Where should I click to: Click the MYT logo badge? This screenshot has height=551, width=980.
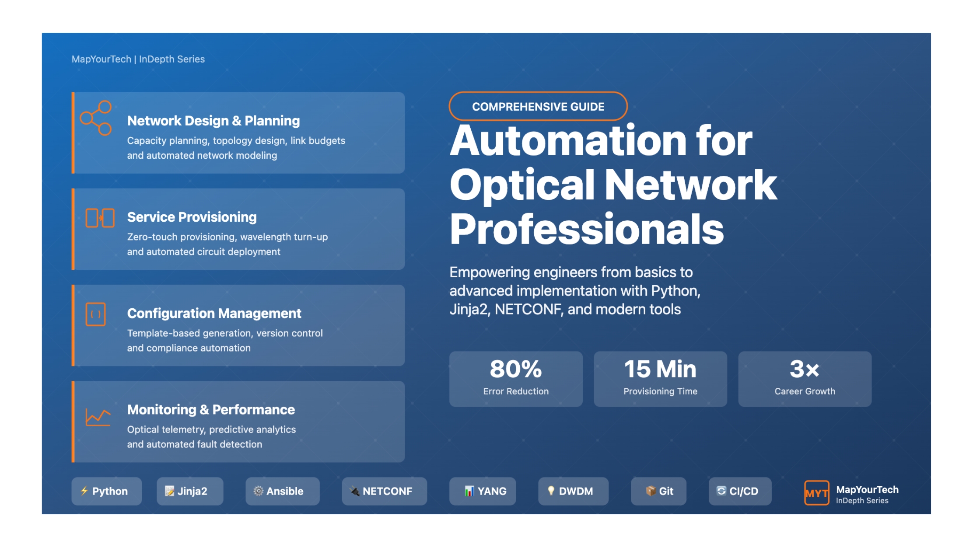coord(816,493)
